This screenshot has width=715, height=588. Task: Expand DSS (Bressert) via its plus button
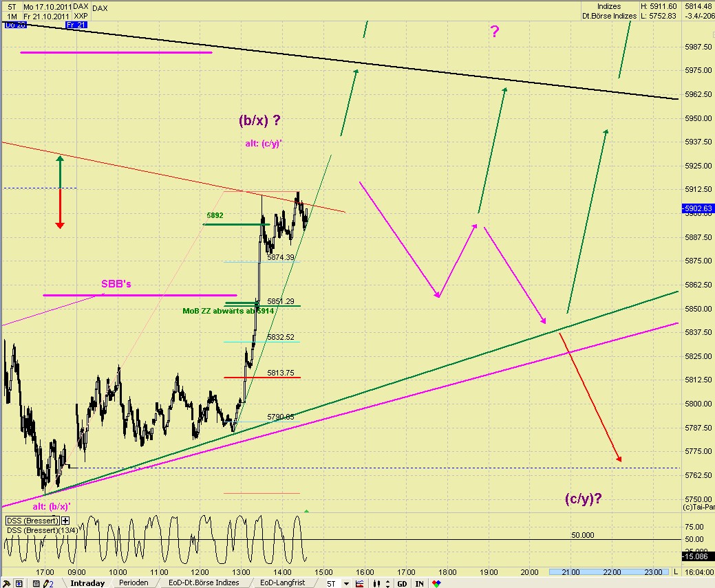(66, 521)
